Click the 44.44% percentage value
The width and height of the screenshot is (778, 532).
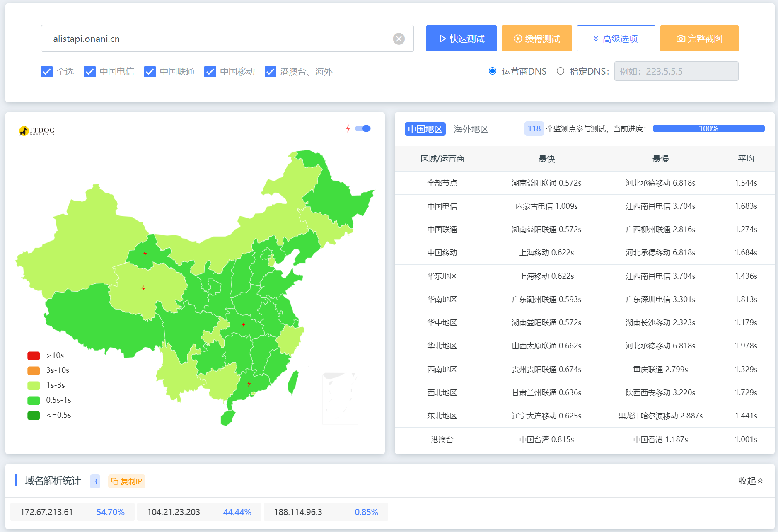pos(237,512)
